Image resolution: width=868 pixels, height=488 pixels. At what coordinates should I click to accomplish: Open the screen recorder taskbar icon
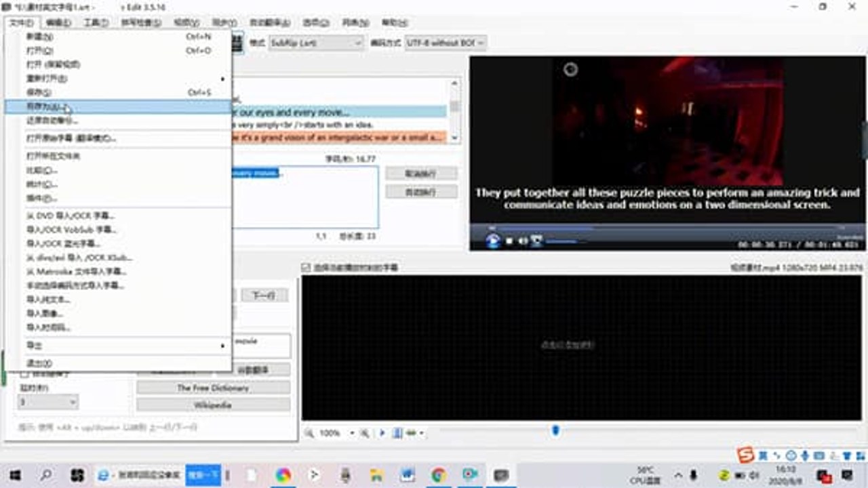pos(470,475)
